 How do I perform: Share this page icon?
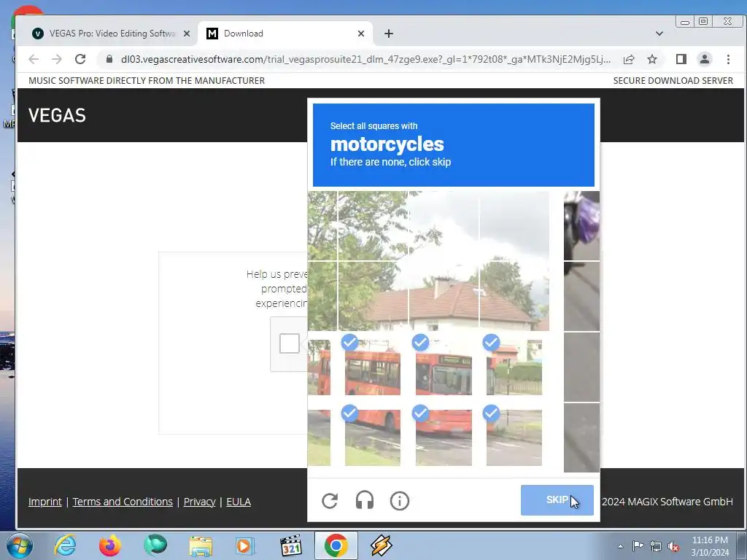629,59
